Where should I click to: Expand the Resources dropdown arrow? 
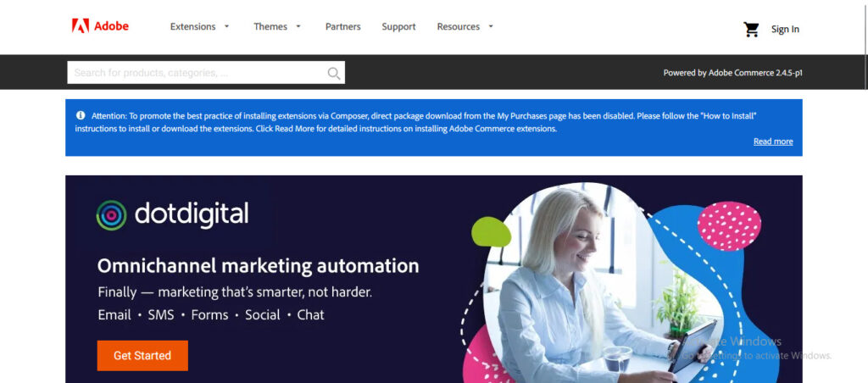[x=491, y=26]
